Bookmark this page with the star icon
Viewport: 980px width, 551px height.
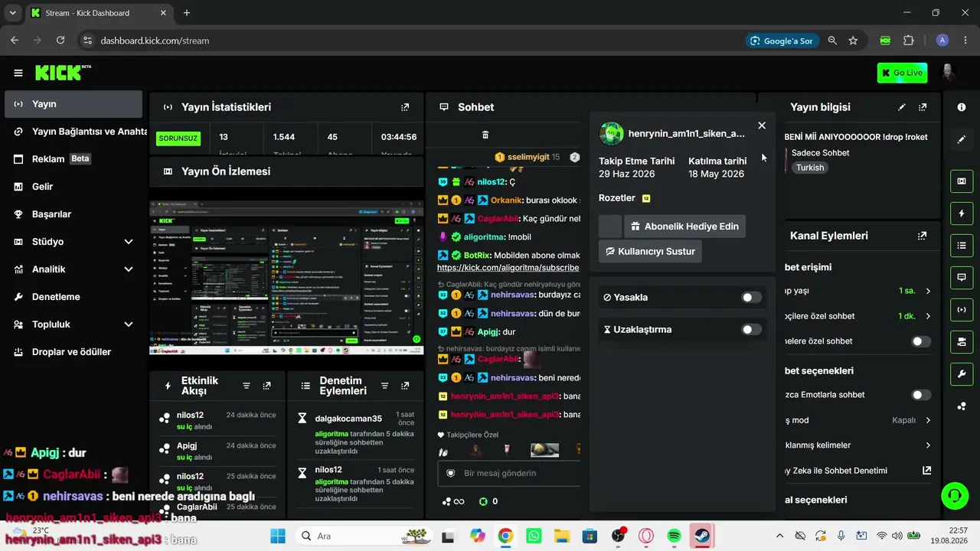point(853,41)
